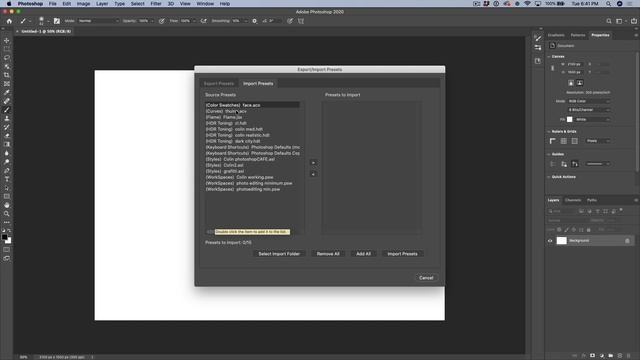Select the Gradient tool
Viewport: 640px width, 360px height.
coord(7,144)
